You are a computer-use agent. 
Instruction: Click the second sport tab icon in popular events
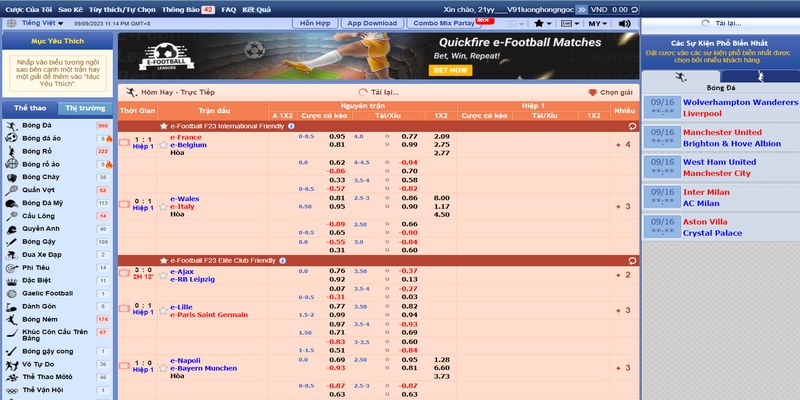pos(760,77)
